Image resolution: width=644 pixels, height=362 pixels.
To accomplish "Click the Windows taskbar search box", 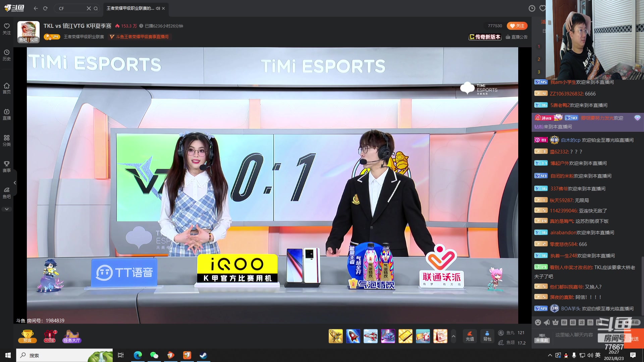I will pos(64,355).
